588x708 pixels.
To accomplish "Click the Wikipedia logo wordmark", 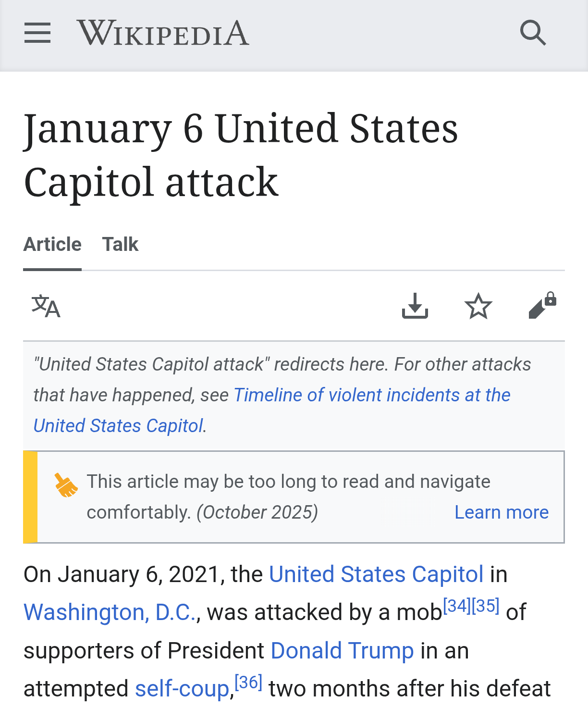I will pyautogui.click(x=163, y=33).
